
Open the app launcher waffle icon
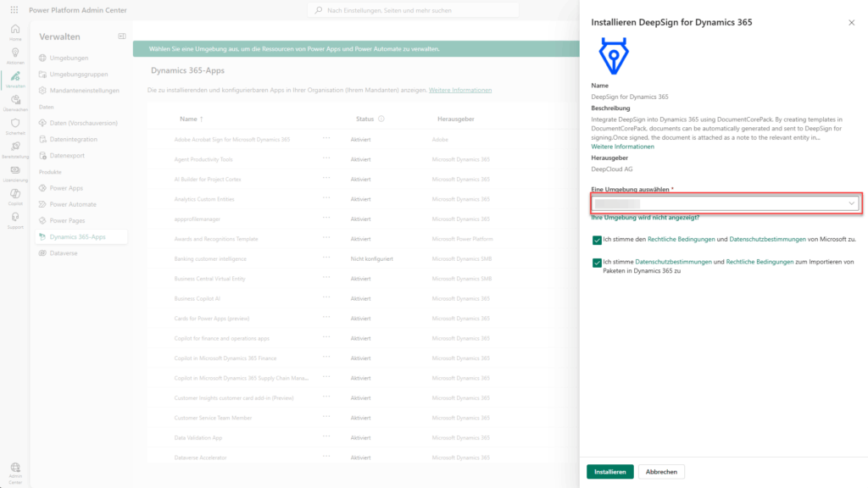pos(14,10)
